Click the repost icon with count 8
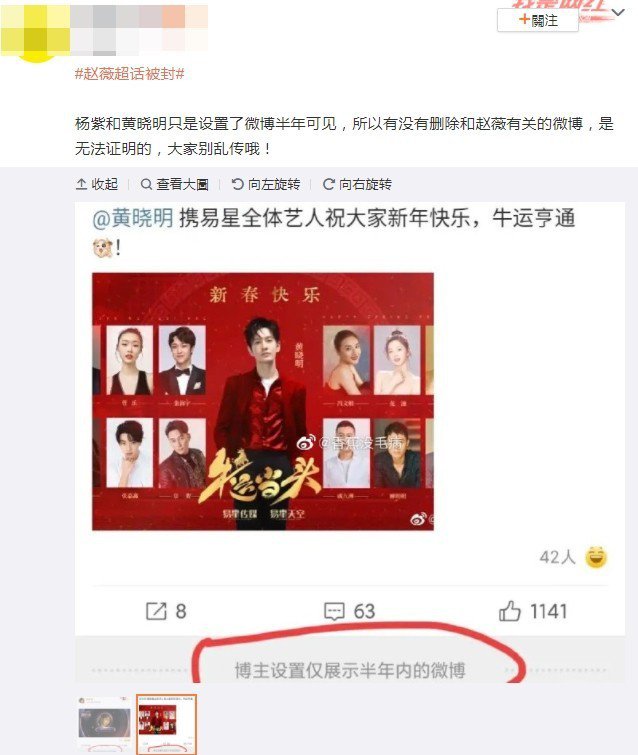 tap(156, 612)
